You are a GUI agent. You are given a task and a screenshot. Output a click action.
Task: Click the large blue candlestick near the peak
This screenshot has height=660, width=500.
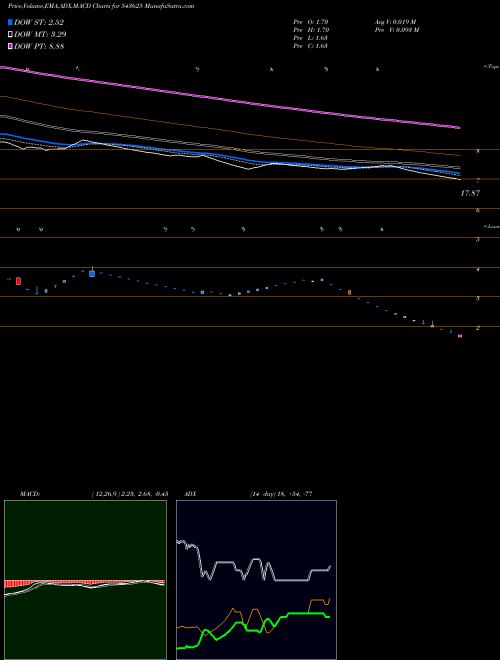pos(92,273)
